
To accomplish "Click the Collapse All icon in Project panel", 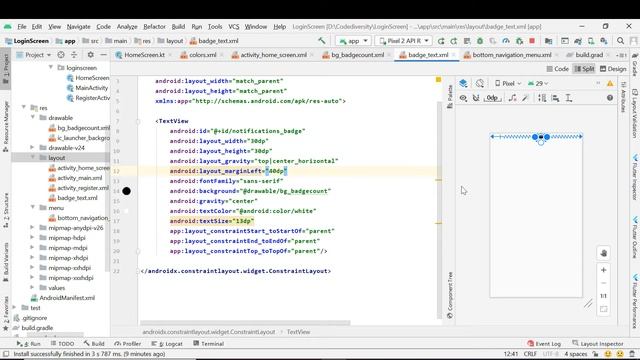I will click(x=74, y=55).
